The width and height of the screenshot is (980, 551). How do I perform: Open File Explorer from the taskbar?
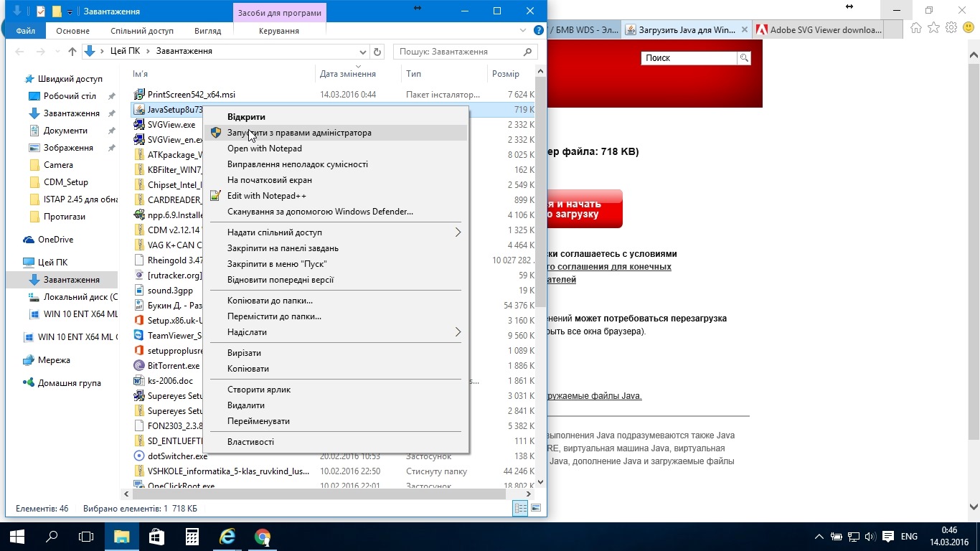pos(122,536)
